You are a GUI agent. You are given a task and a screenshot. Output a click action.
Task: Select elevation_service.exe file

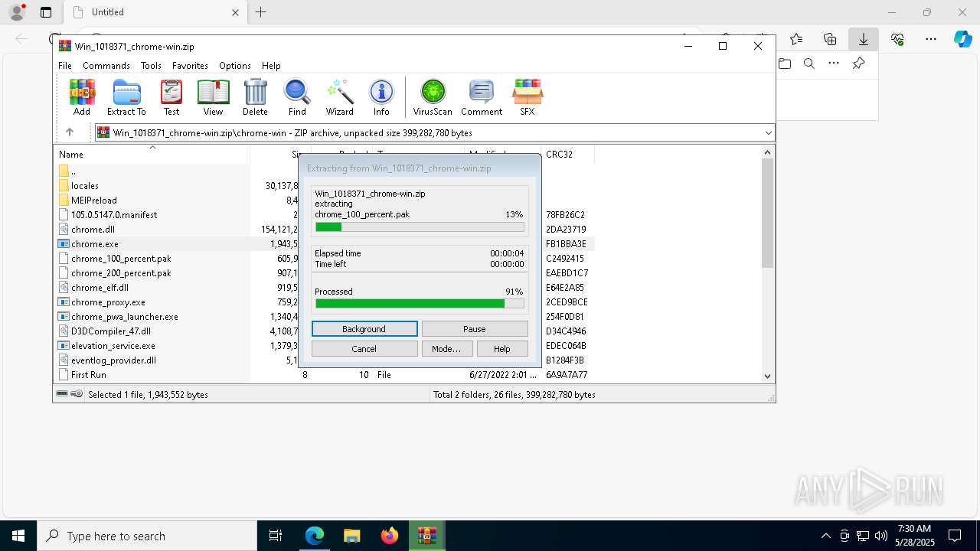[x=113, y=346]
